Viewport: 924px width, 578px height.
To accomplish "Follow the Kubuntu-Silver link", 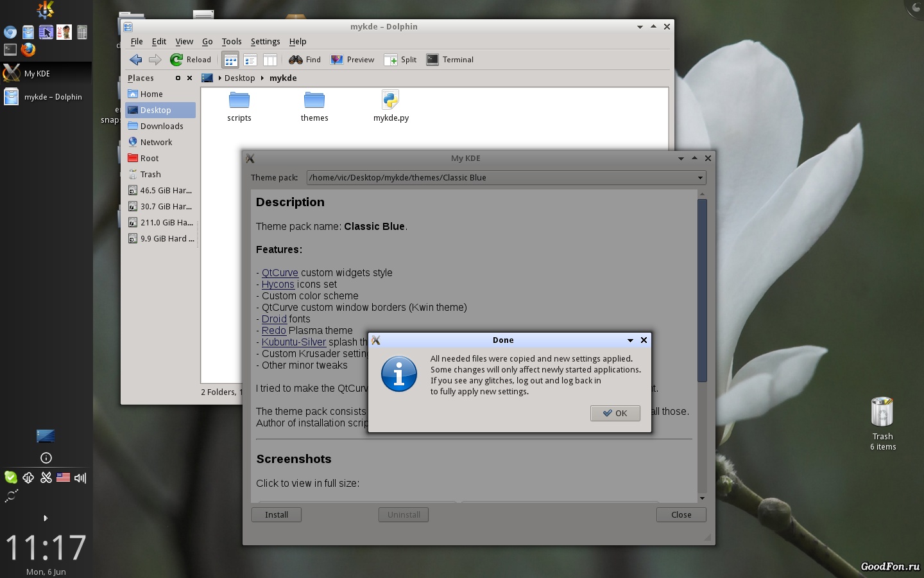I will pyautogui.click(x=294, y=342).
